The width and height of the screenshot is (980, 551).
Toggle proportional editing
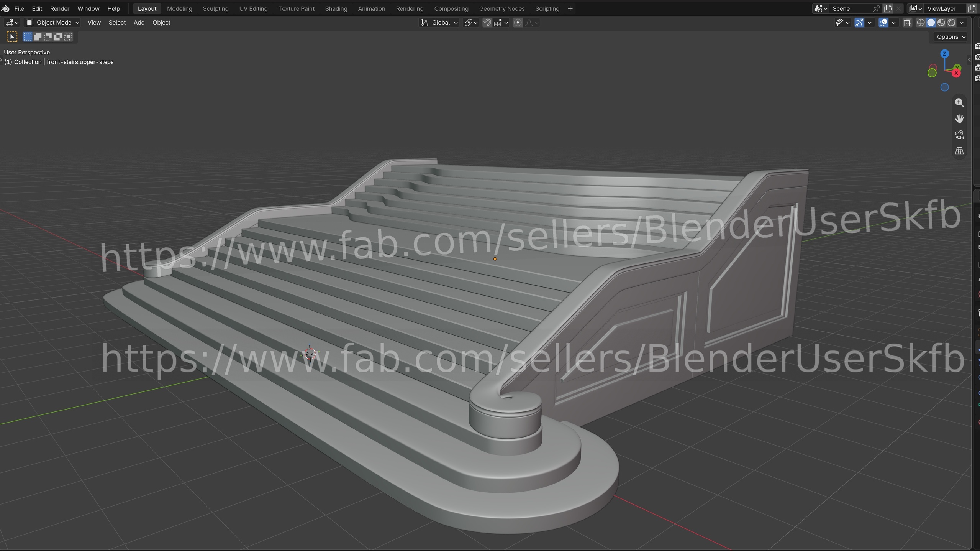pyautogui.click(x=518, y=23)
